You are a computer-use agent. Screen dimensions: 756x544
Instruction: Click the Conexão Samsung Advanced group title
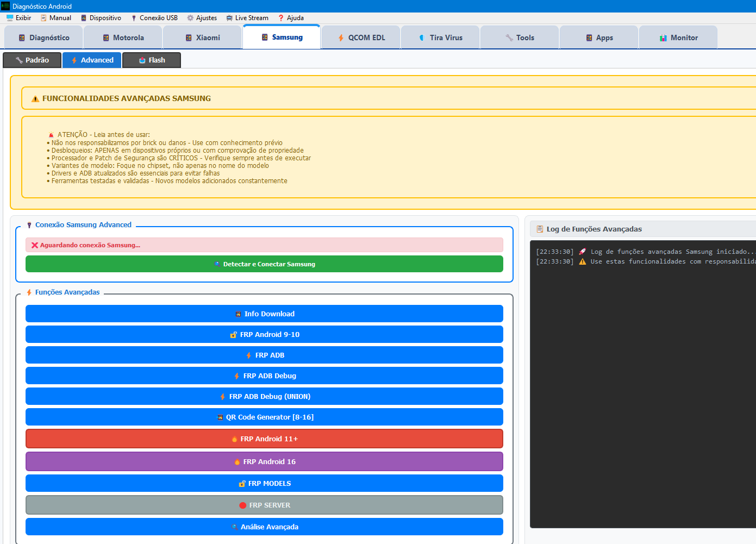click(x=83, y=224)
